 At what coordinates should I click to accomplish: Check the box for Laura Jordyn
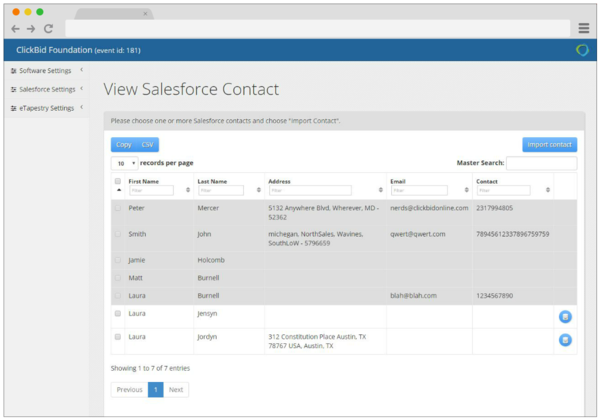click(118, 337)
